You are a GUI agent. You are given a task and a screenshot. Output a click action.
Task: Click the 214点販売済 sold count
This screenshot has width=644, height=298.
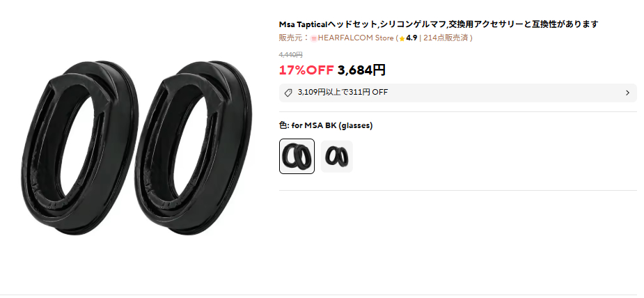tap(446, 38)
